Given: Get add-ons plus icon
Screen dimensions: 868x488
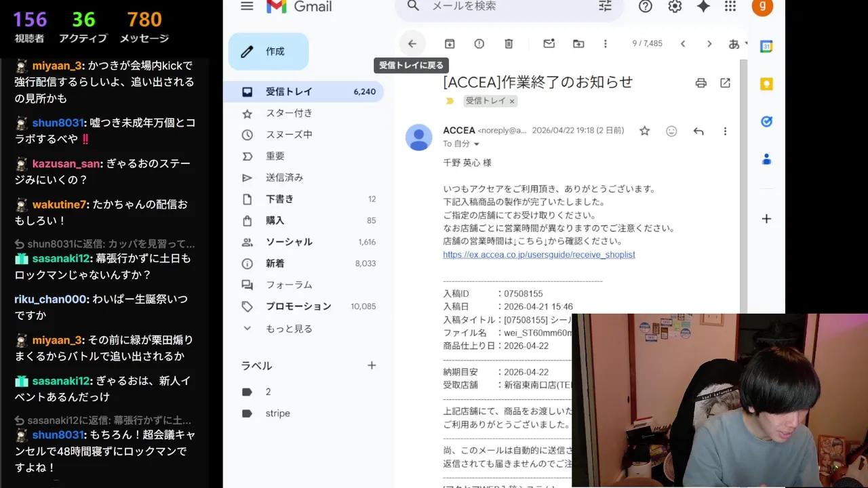Looking at the screenshot, I should (766, 219).
